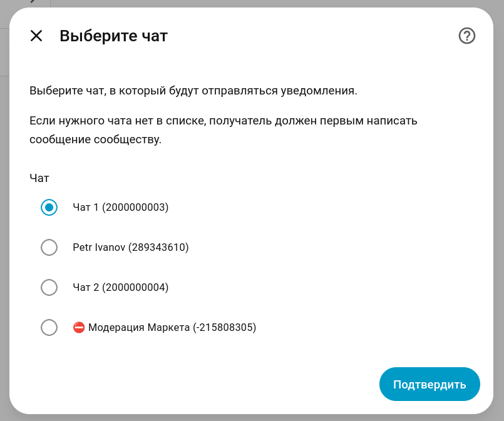The image size is (504, 421).
Task: Select Чат 2 as notification chat
Action: tap(49, 287)
